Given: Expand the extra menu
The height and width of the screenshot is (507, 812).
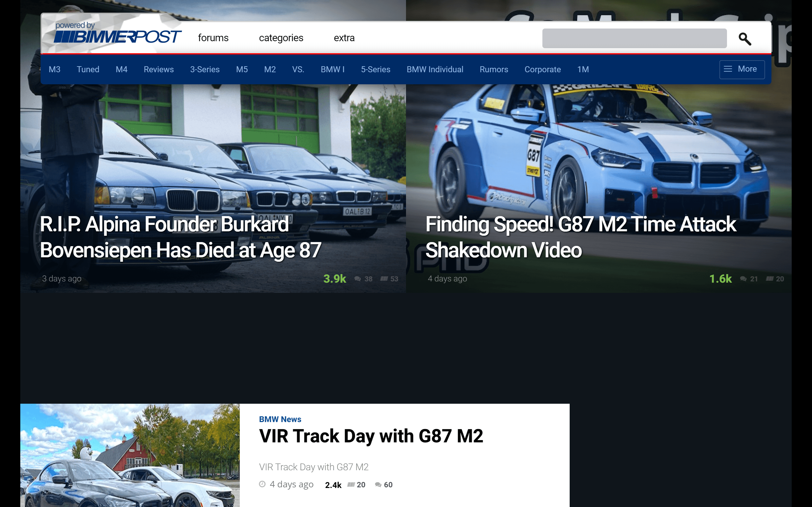Looking at the screenshot, I should (344, 38).
